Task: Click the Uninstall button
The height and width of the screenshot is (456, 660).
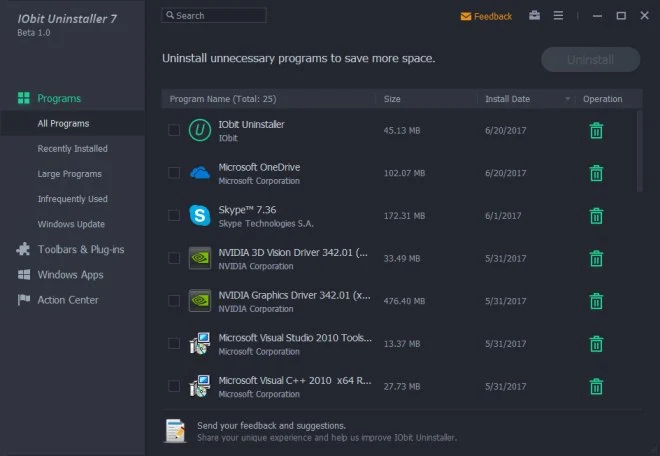Action: [x=591, y=59]
